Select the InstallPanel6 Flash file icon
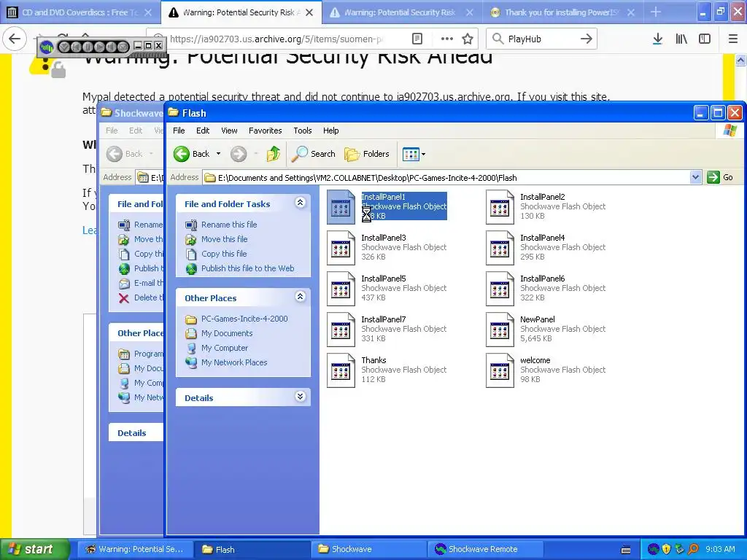This screenshot has height=560, width=747. pos(500,289)
